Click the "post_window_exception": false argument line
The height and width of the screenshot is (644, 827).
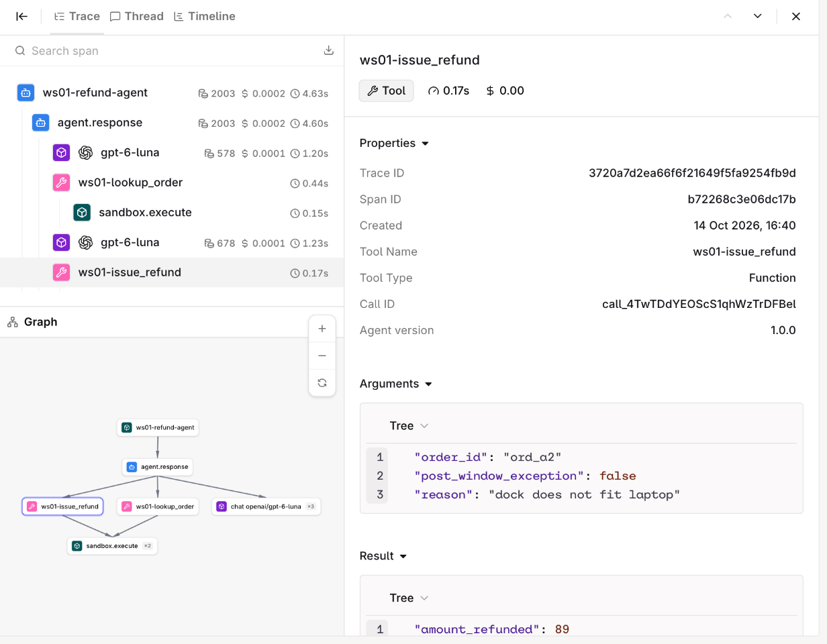[x=525, y=476]
